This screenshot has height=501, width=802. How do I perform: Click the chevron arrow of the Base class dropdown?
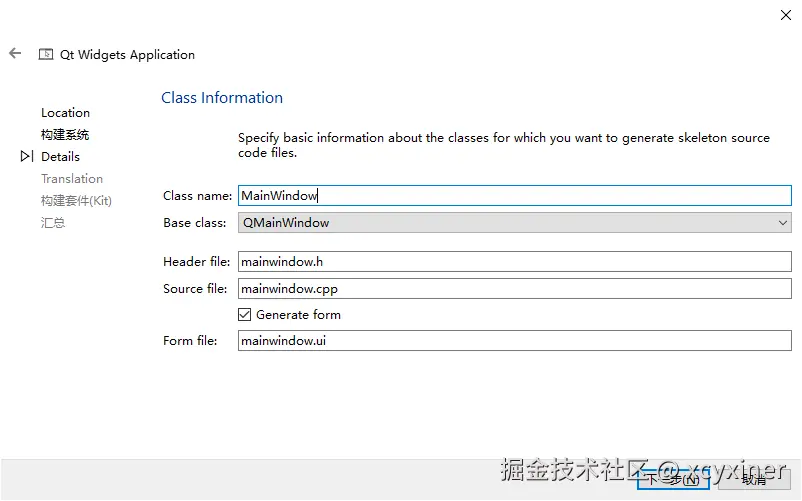783,223
